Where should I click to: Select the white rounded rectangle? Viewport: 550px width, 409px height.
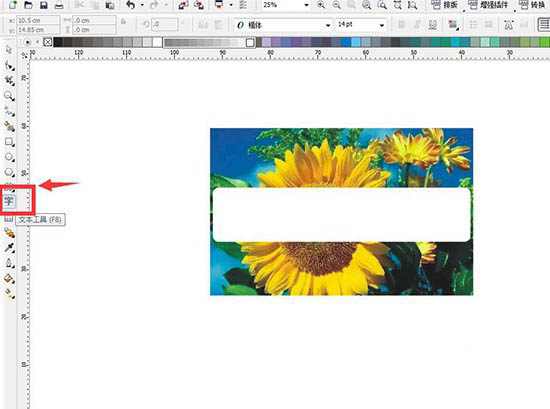point(341,215)
